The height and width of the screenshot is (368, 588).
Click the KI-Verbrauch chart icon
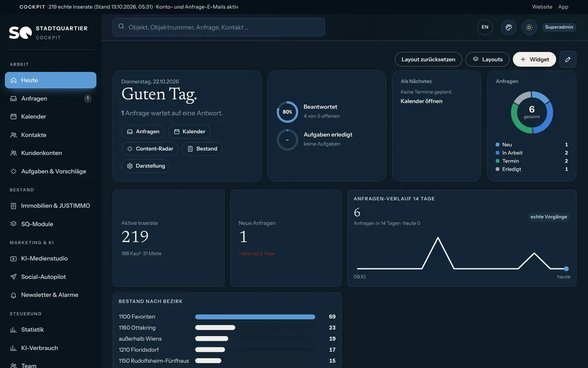click(14, 348)
